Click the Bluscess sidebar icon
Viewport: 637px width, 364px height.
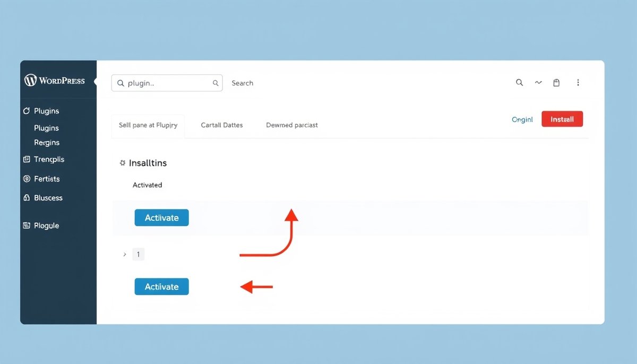tap(27, 197)
